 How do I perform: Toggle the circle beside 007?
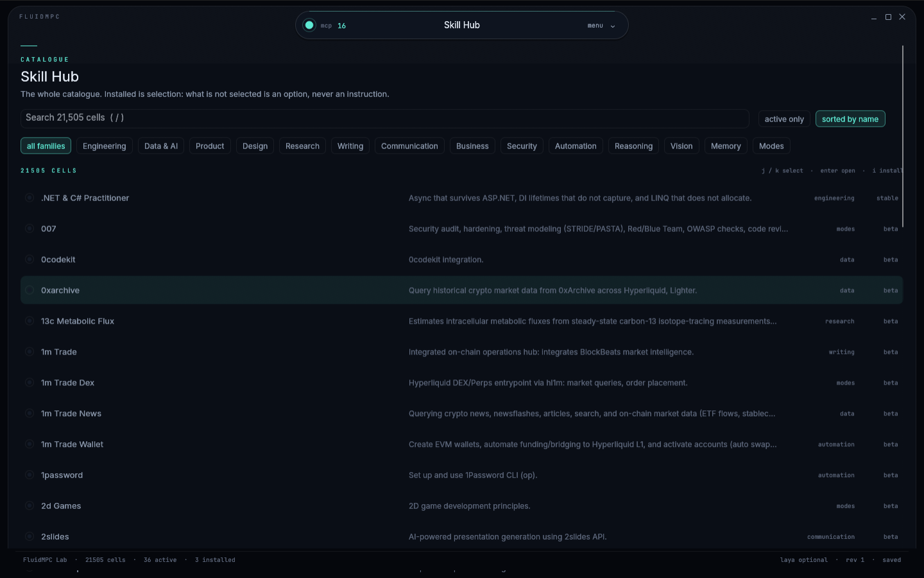point(30,229)
